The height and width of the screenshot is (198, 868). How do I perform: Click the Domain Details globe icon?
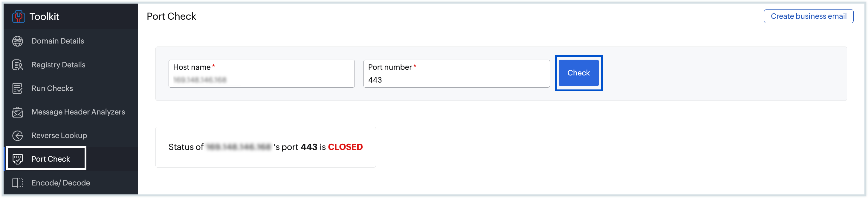[18, 41]
